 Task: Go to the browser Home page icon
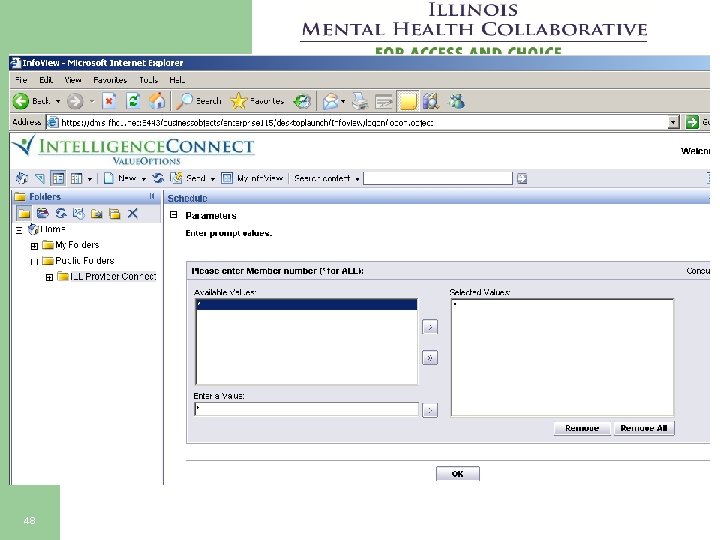(157, 101)
